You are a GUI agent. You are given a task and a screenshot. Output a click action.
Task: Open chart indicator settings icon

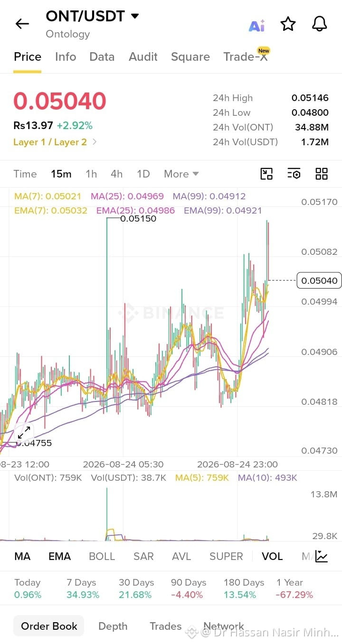click(294, 174)
